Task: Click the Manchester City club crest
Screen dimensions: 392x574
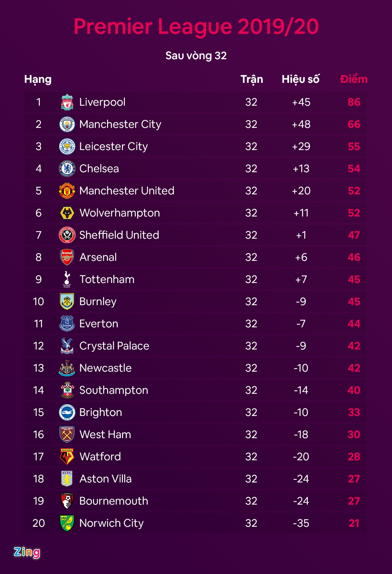Action: click(67, 124)
